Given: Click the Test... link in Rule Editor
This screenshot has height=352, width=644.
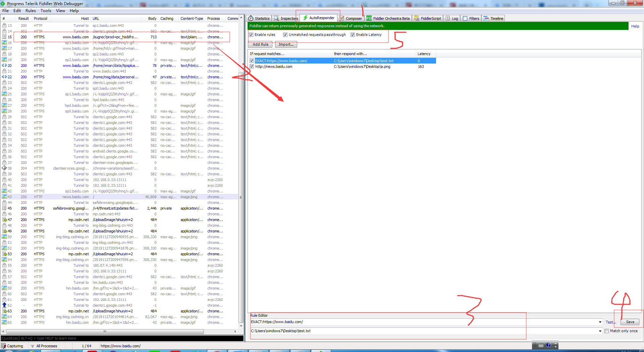Looking at the screenshot, I should (610, 322).
